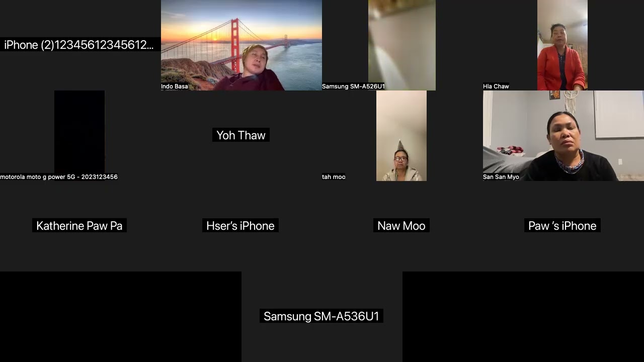Click the "Hser's iPhone" participant name
Viewport: 644px width, 362px height.
(x=240, y=226)
